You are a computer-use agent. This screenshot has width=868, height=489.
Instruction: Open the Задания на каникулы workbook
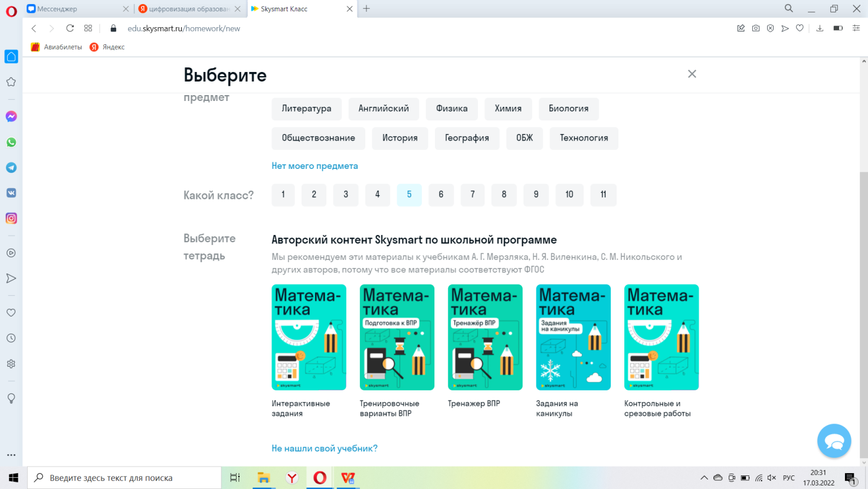pyautogui.click(x=574, y=337)
